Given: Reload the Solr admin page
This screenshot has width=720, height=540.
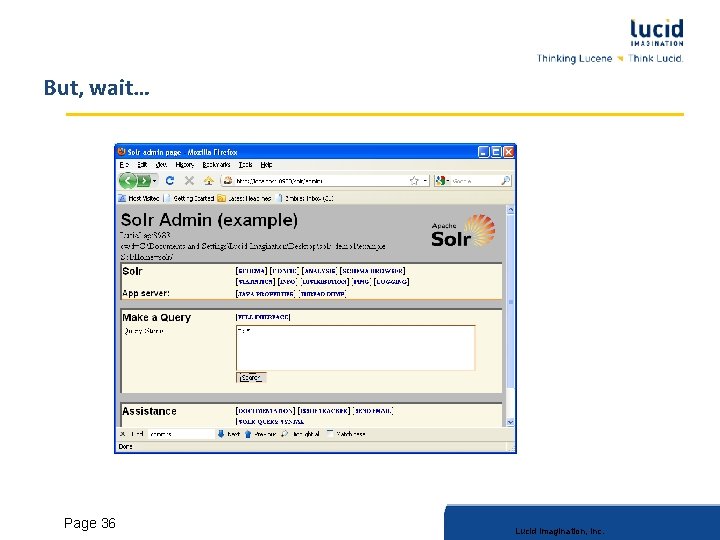Looking at the screenshot, I should [x=170, y=181].
